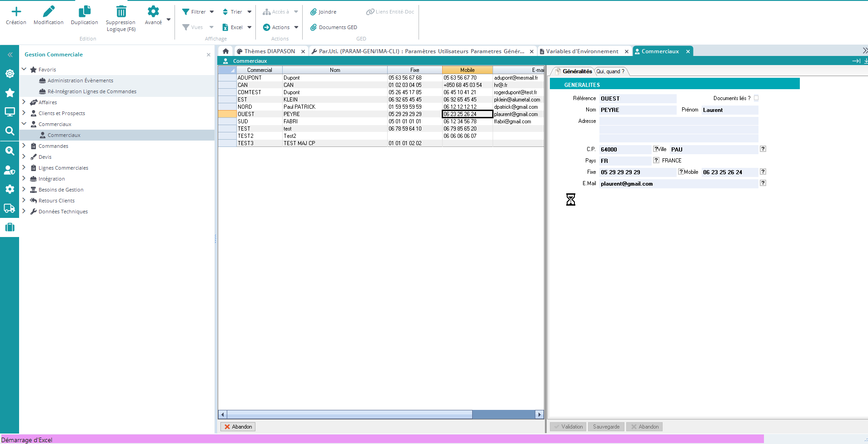Click the Sauvegarde button
Viewport: 868px width, 444px height.
tap(606, 427)
